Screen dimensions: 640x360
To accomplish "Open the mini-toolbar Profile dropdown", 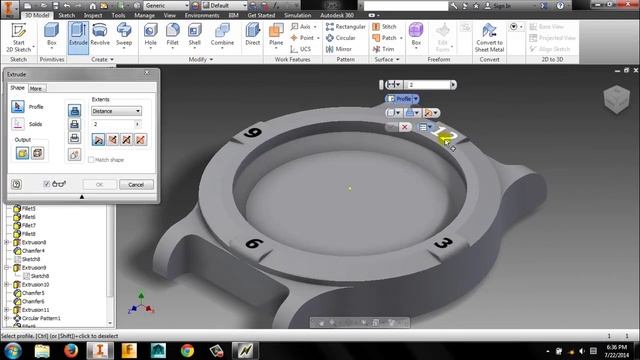I will pyautogui.click(x=416, y=99).
